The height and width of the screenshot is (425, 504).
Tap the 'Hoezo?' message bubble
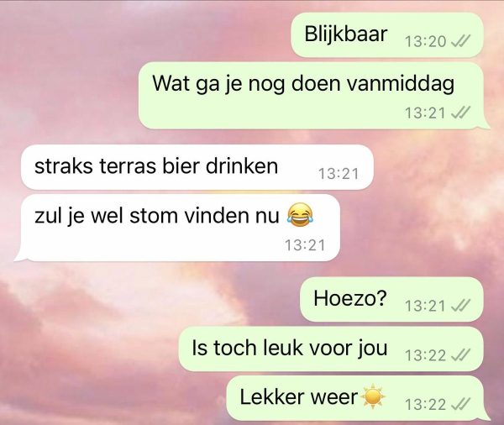pos(391,299)
